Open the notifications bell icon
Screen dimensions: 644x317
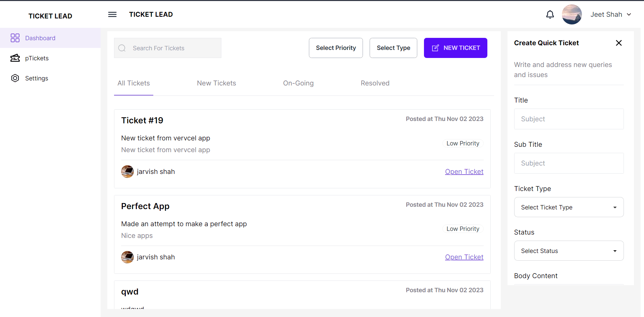[550, 14]
